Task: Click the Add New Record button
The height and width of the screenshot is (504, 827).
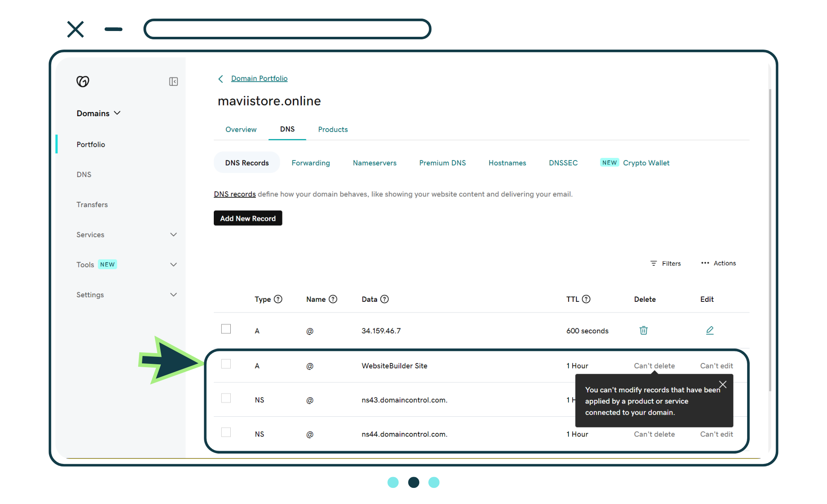Action: pos(248,218)
